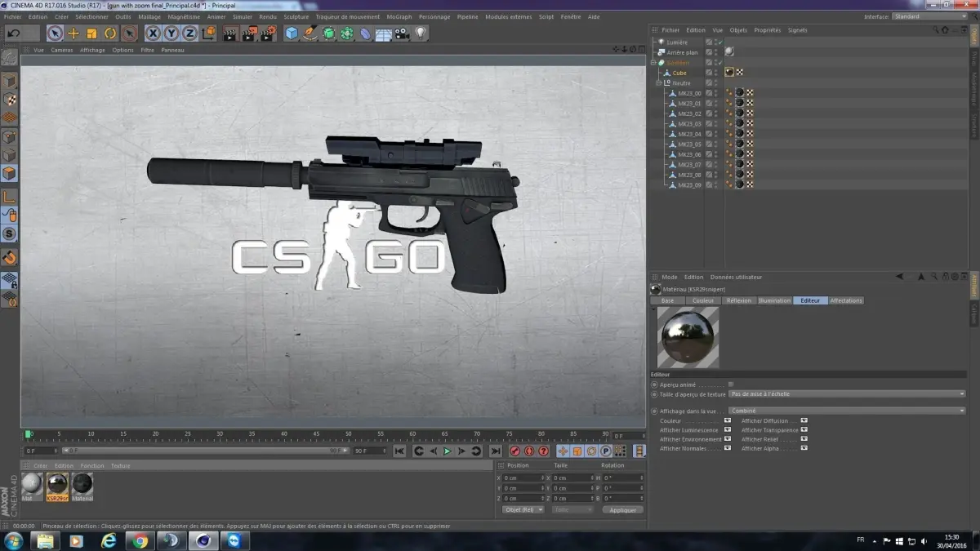Click the Appliquer button
Screen dimensions: 980x551
pyautogui.click(x=623, y=509)
